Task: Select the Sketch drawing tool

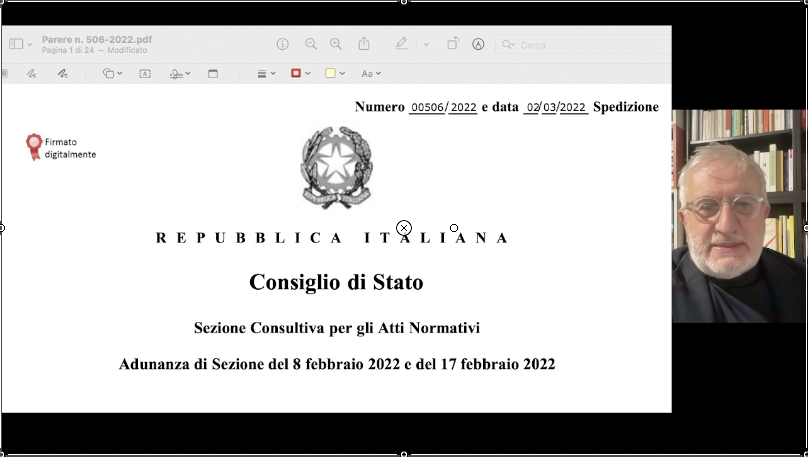Action: point(31,73)
